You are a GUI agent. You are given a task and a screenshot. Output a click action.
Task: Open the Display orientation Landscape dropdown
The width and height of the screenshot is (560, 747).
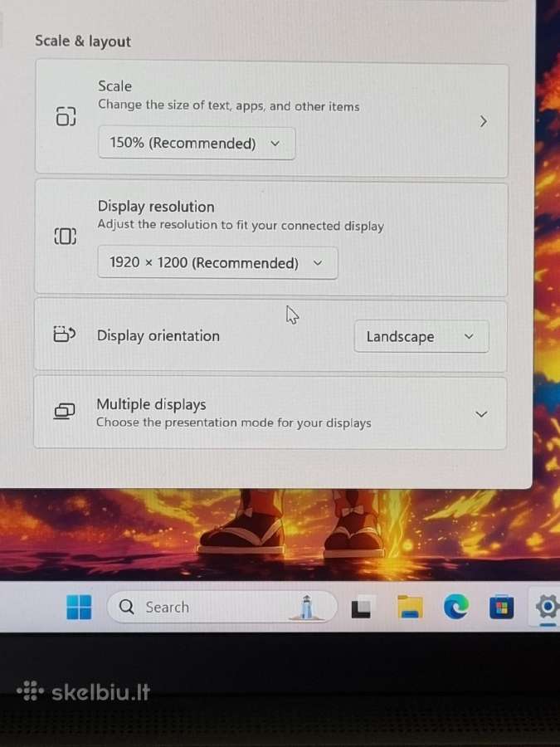pyautogui.click(x=421, y=336)
